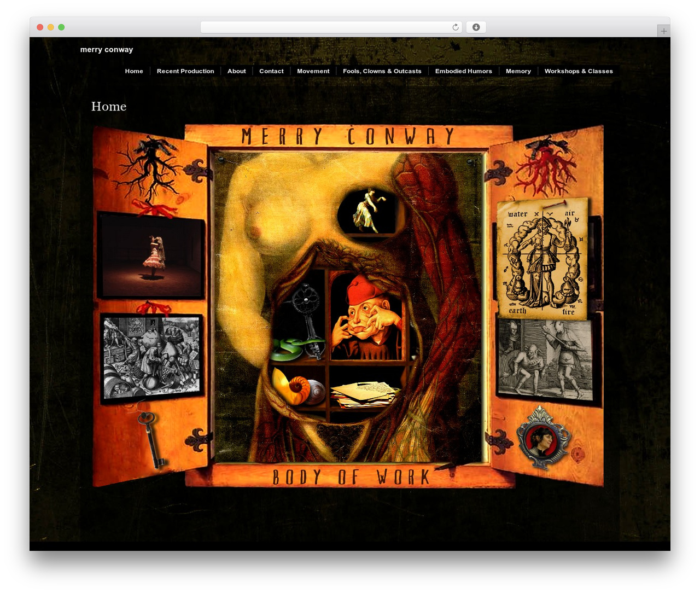The width and height of the screenshot is (700, 593).
Task: Open the Memory page
Action: pyautogui.click(x=518, y=71)
